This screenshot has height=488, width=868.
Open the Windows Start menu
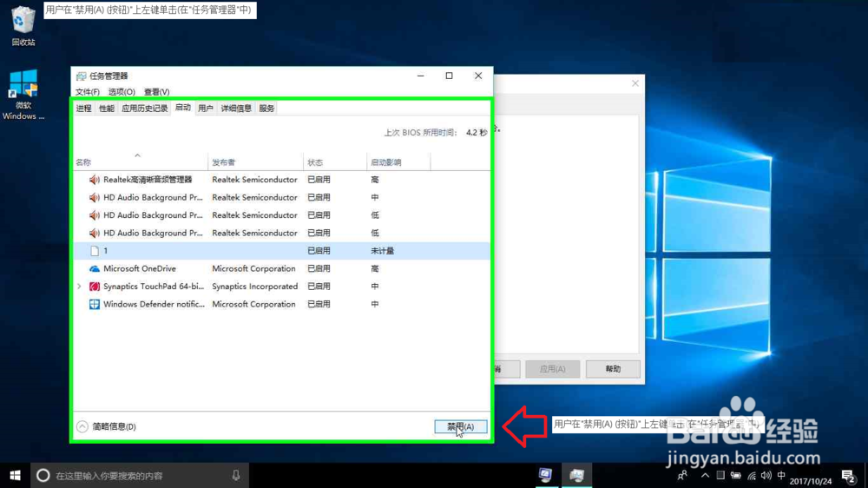tap(15, 475)
